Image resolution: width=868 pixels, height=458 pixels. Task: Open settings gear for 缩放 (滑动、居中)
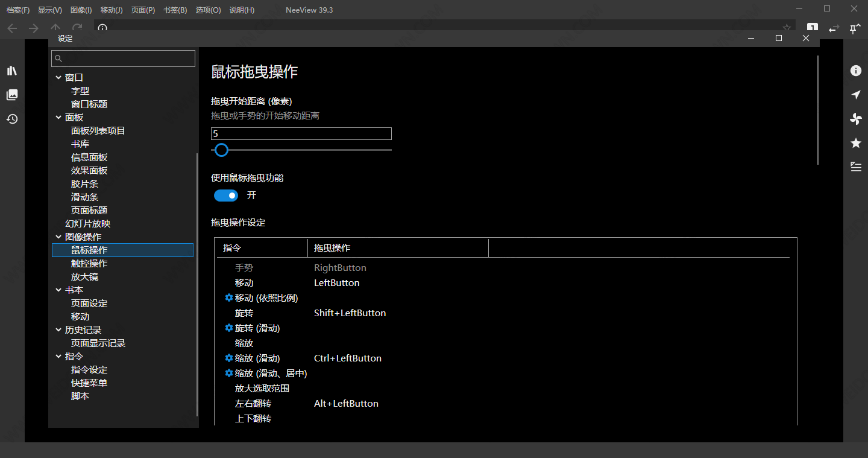(x=228, y=373)
